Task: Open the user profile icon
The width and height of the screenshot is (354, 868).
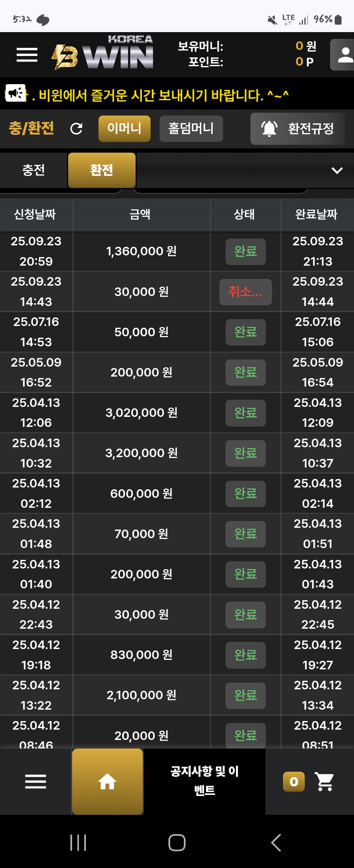Action: click(x=342, y=55)
